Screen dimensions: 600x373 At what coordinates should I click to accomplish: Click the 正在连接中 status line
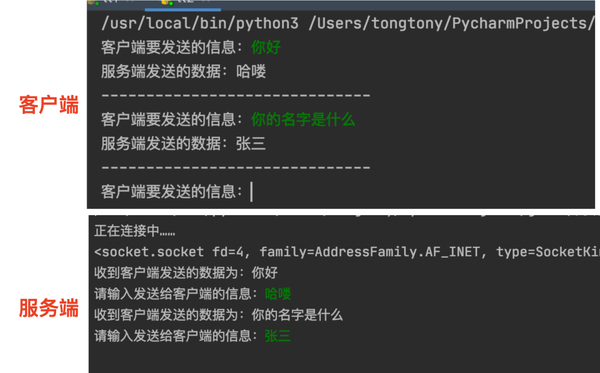(x=135, y=231)
